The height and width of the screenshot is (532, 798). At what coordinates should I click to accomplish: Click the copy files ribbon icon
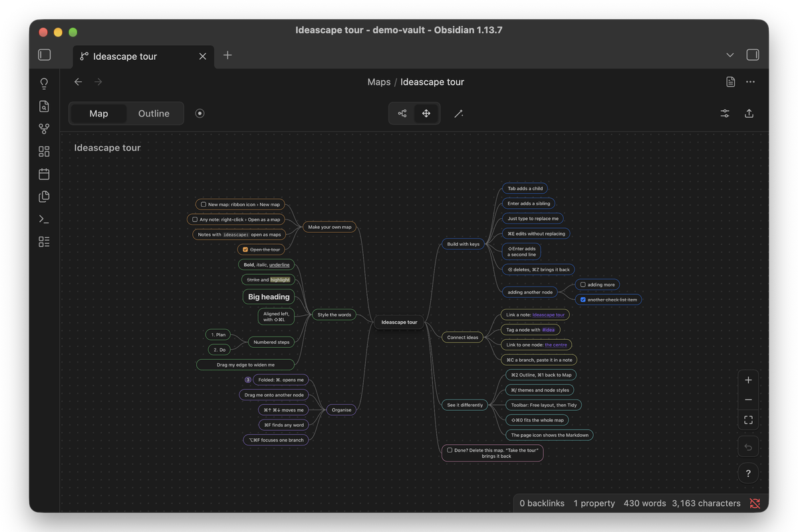(44, 197)
